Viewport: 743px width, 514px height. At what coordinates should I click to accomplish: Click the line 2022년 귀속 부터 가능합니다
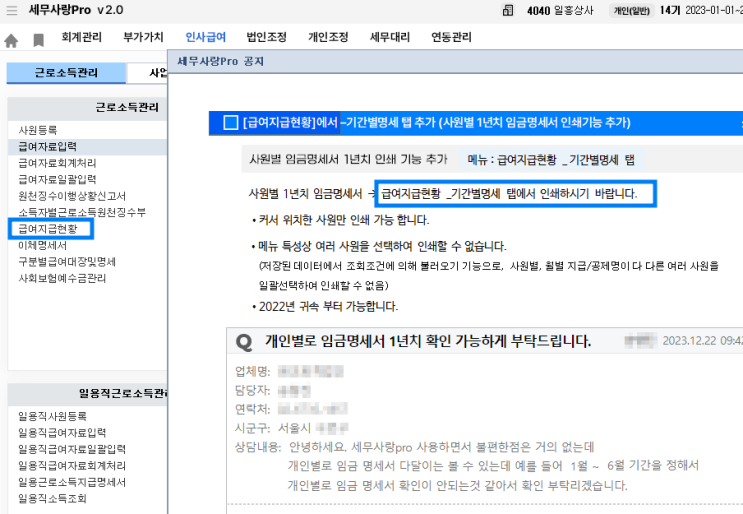pos(328,307)
